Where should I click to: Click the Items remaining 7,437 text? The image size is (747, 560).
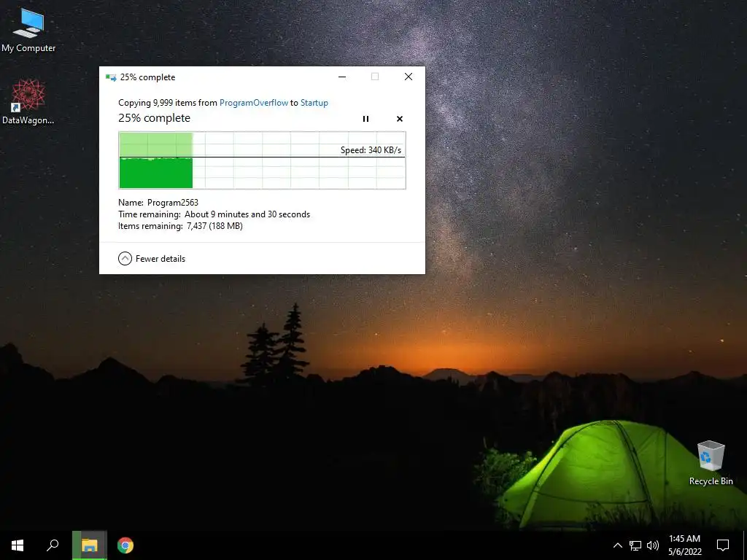coord(181,226)
